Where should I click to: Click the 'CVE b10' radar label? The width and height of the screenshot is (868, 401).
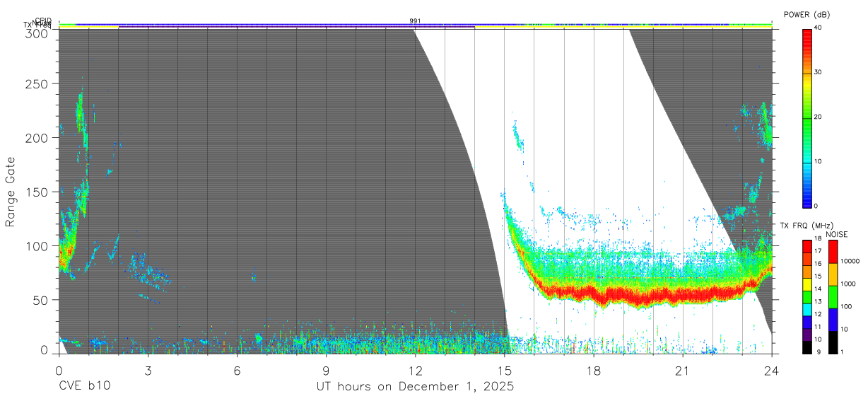pos(84,387)
